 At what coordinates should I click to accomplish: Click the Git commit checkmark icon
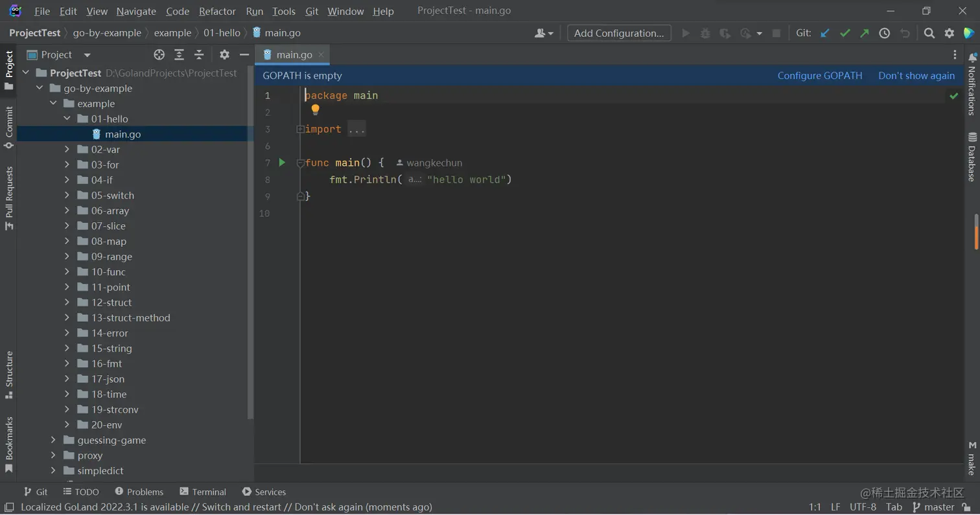[x=845, y=33]
